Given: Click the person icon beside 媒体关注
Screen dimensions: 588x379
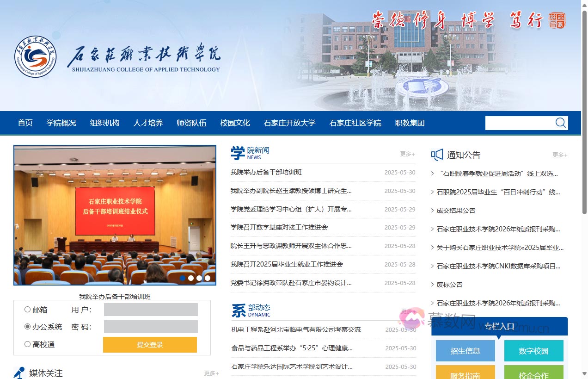Looking at the screenshot, I should point(18,373).
